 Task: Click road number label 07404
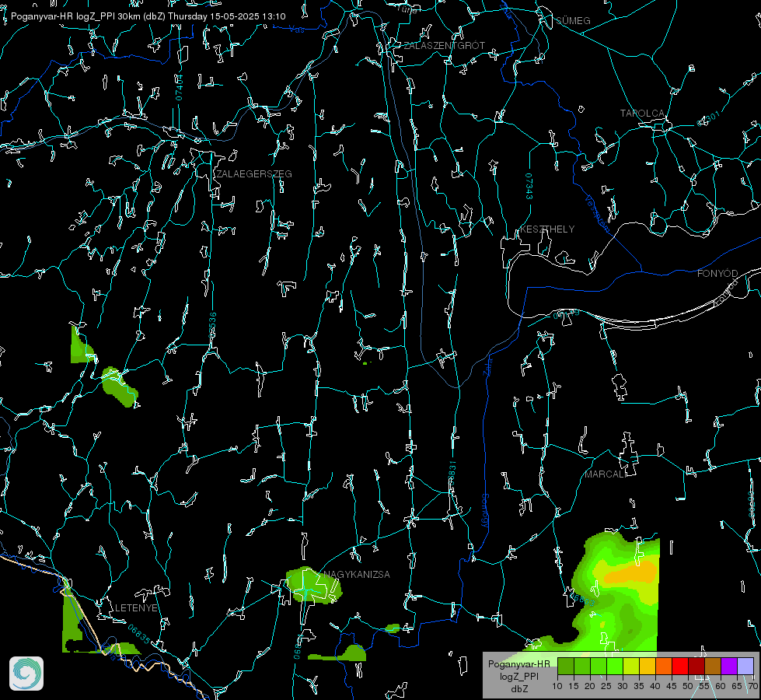point(179,87)
